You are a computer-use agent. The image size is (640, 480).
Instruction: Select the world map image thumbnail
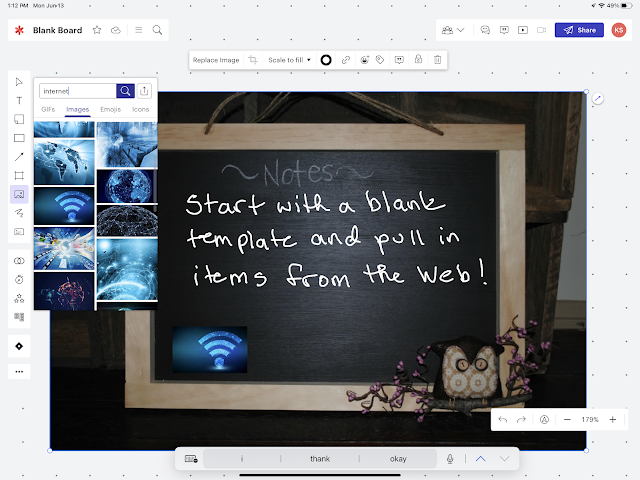point(64,162)
